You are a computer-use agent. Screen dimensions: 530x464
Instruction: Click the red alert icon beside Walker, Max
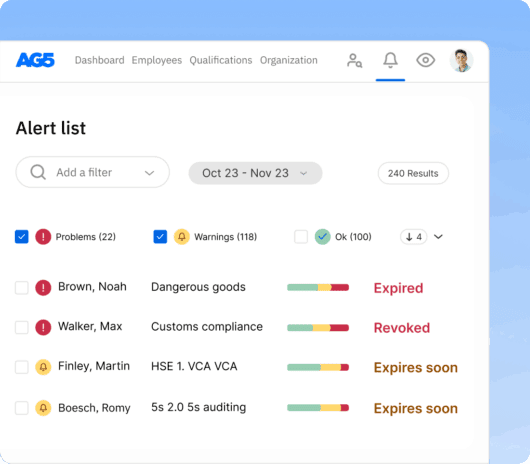point(43,327)
